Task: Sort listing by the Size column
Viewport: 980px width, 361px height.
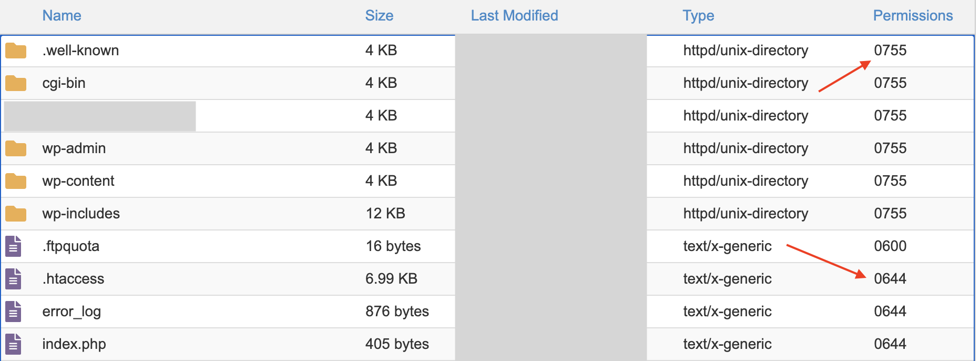Action: click(x=379, y=15)
